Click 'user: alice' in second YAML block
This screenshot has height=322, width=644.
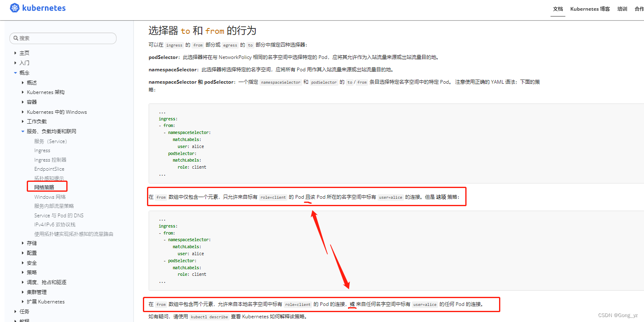pyautogui.click(x=191, y=254)
